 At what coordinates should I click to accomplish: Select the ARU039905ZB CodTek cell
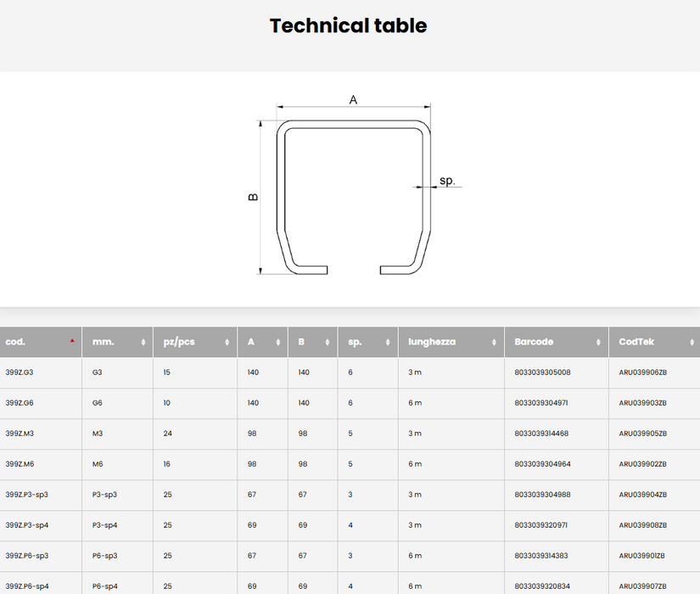click(642, 434)
